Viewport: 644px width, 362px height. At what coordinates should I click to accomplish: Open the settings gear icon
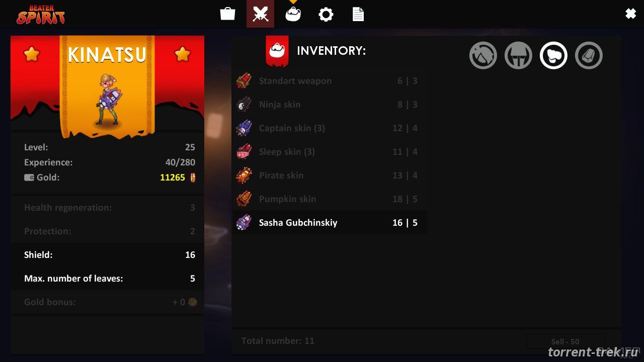pos(326,14)
